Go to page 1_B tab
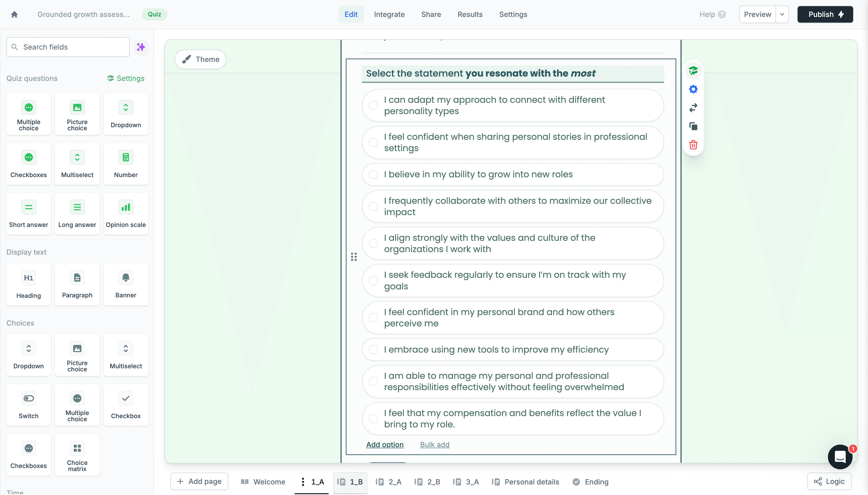Image resolution: width=868 pixels, height=495 pixels. pyautogui.click(x=350, y=482)
